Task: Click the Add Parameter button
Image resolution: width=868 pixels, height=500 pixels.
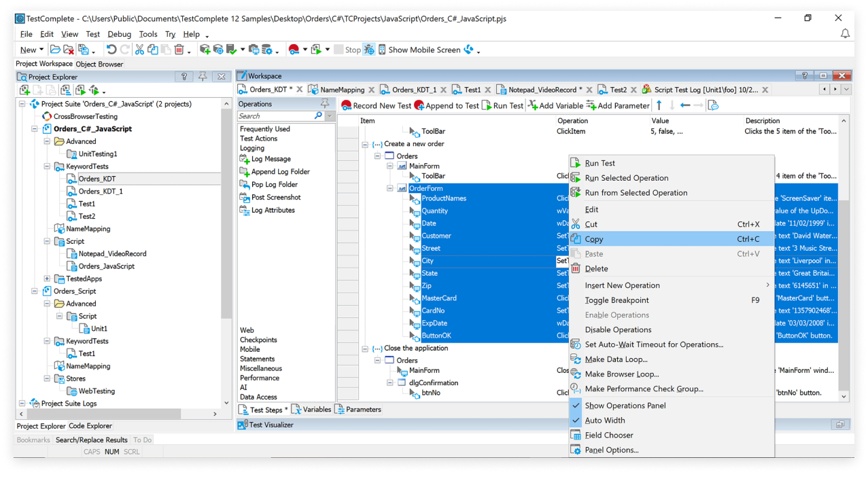Action: coord(618,105)
